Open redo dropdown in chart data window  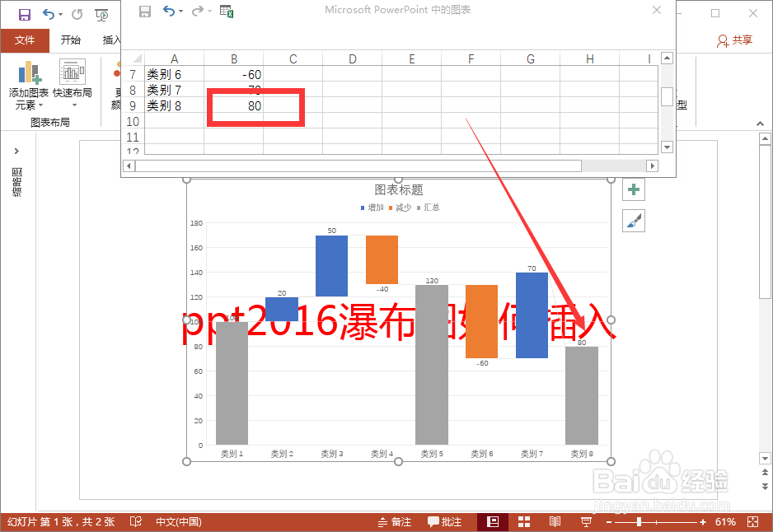[209, 11]
